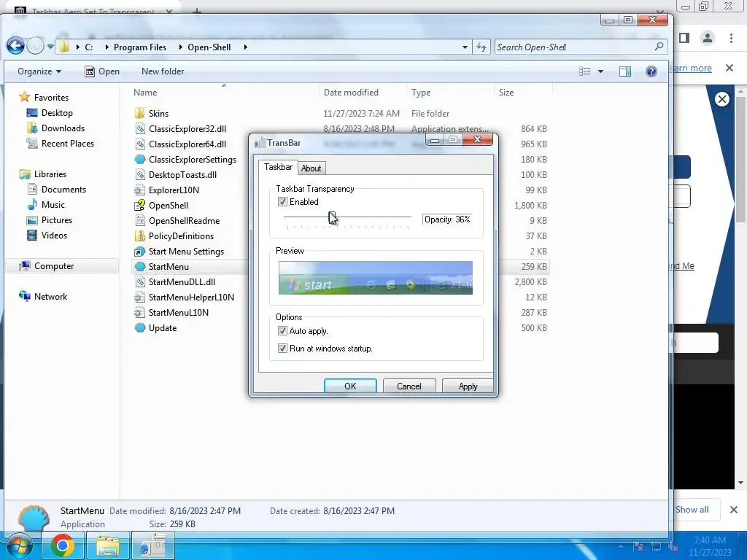Viewport: 747px width, 560px height.
Task: Click the Explorer forward arrow button
Action: pyautogui.click(x=35, y=46)
